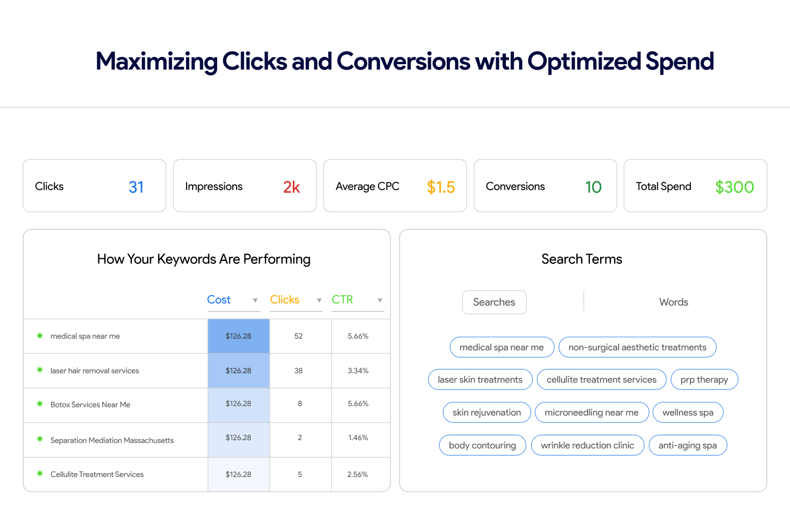Open the Cost column sort dropdown
The image size is (790, 532).
[x=255, y=300]
